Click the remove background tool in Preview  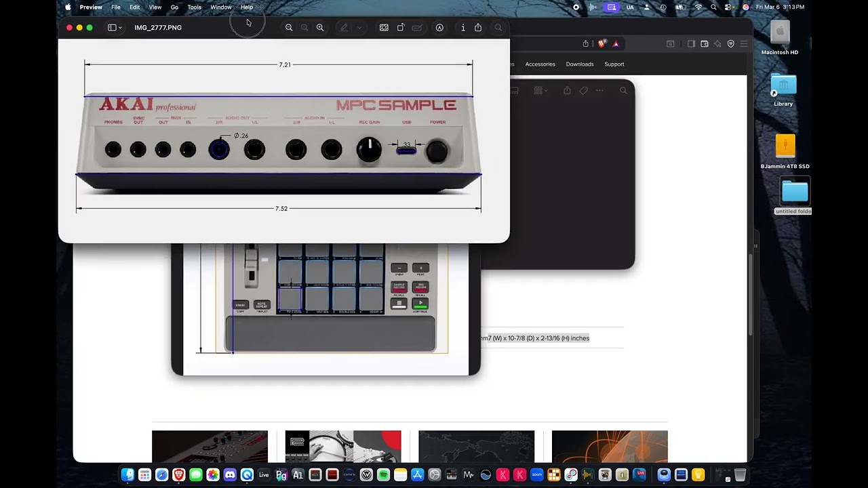coord(384,28)
